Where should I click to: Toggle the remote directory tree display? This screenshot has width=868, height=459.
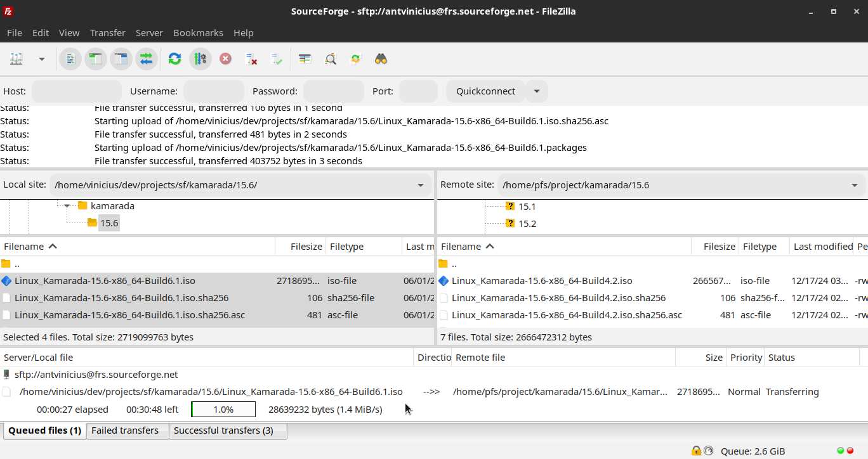tap(121, 59)
